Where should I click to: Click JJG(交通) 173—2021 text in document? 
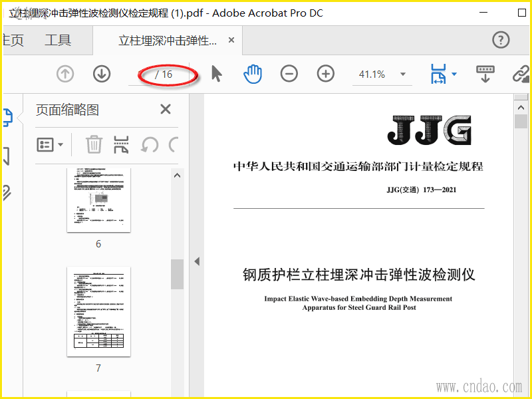422,190
